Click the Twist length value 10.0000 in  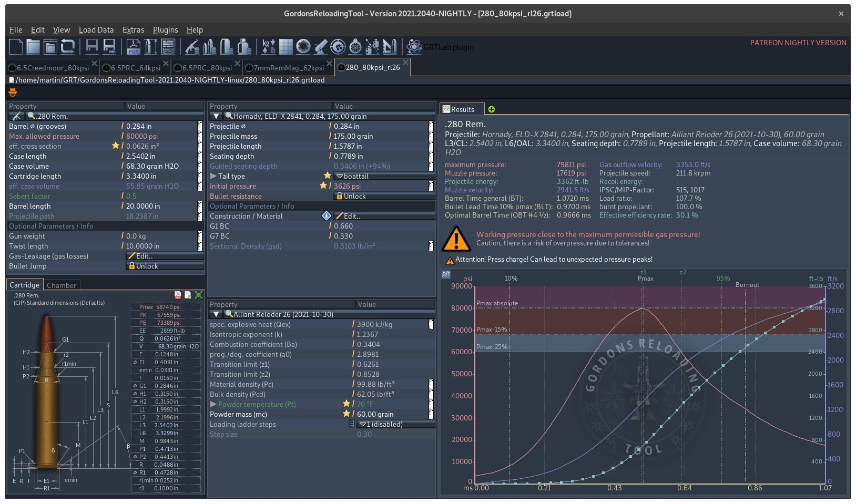142,246
